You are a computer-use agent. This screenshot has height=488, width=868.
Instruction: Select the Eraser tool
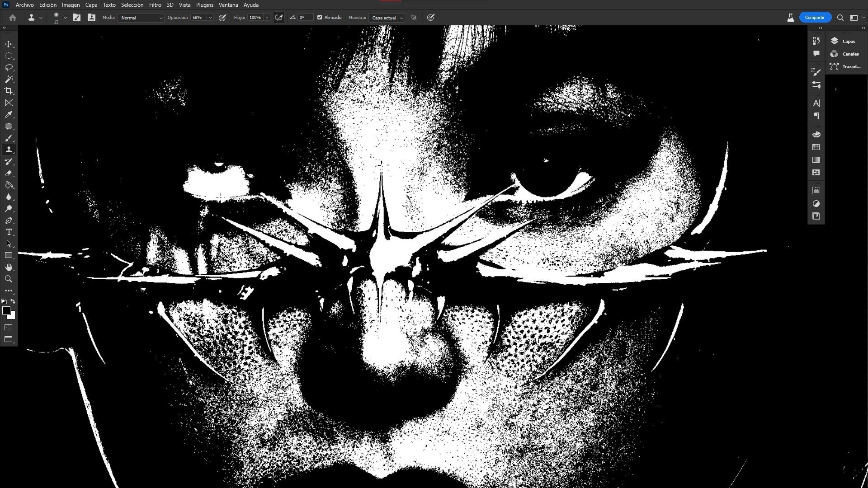[x=9, y=173]
